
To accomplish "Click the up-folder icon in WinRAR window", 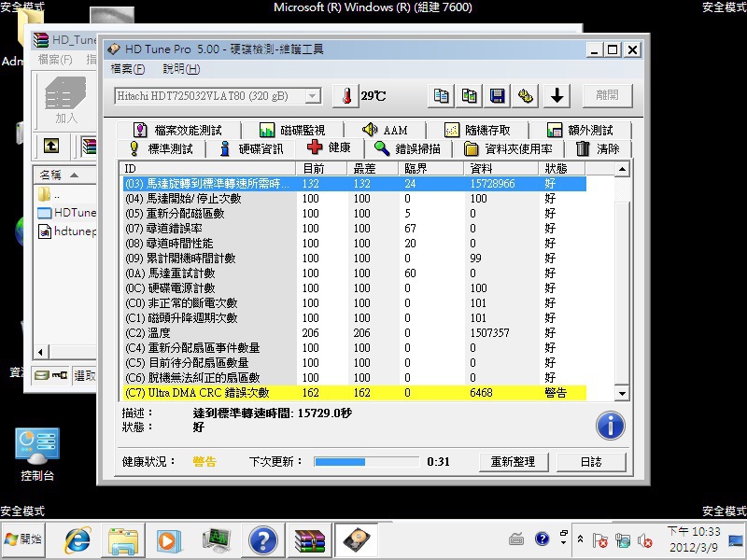I will (x=51, y=146).
